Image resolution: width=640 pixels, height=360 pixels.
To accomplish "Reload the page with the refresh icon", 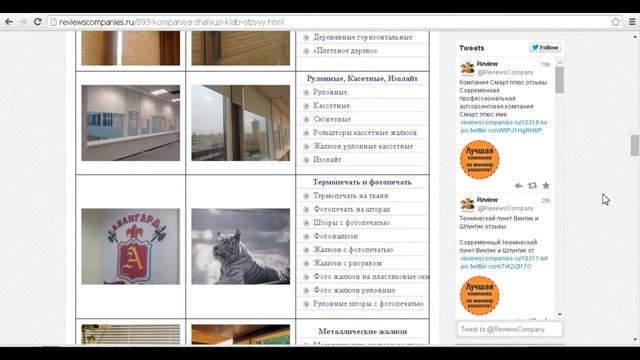I will [38, 22].
